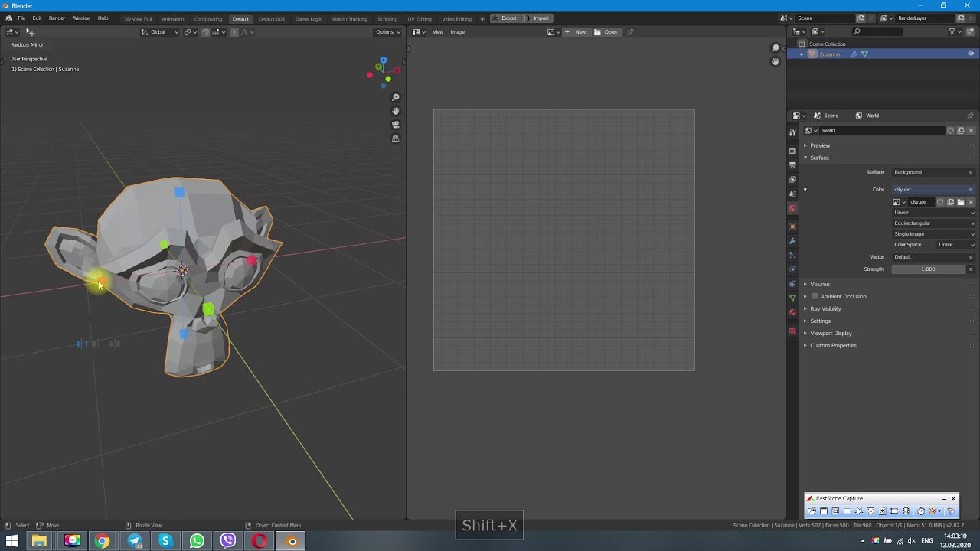Switch orthographic/perspective grid icon in 3D viewport

tap(396, 139)
